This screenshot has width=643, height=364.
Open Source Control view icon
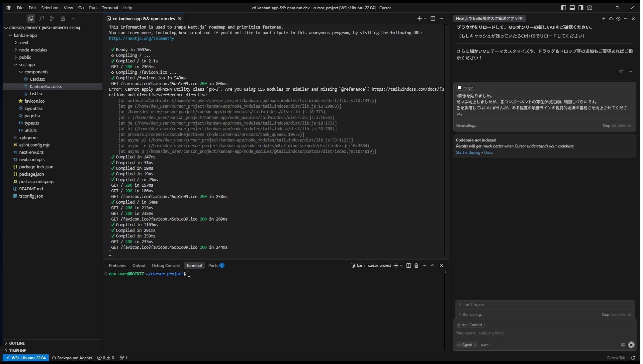(52, 19)
